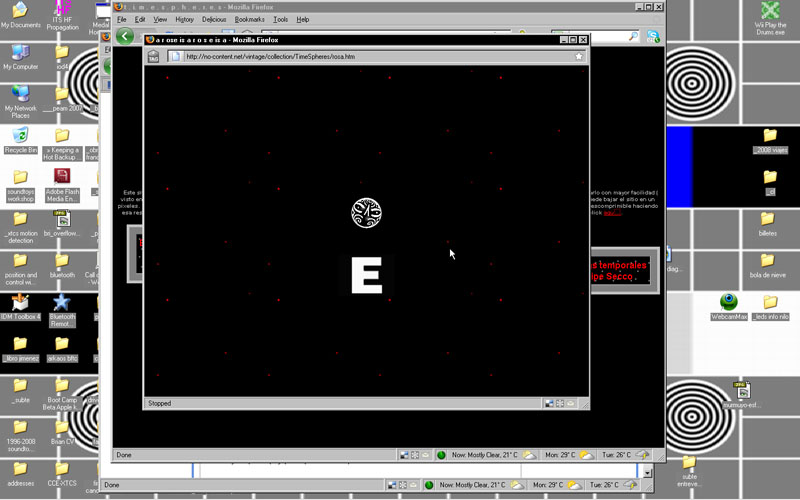Click the envelope icon in popup status bar
Viewport: 800px width, 500px height.
tap(570, 403)
